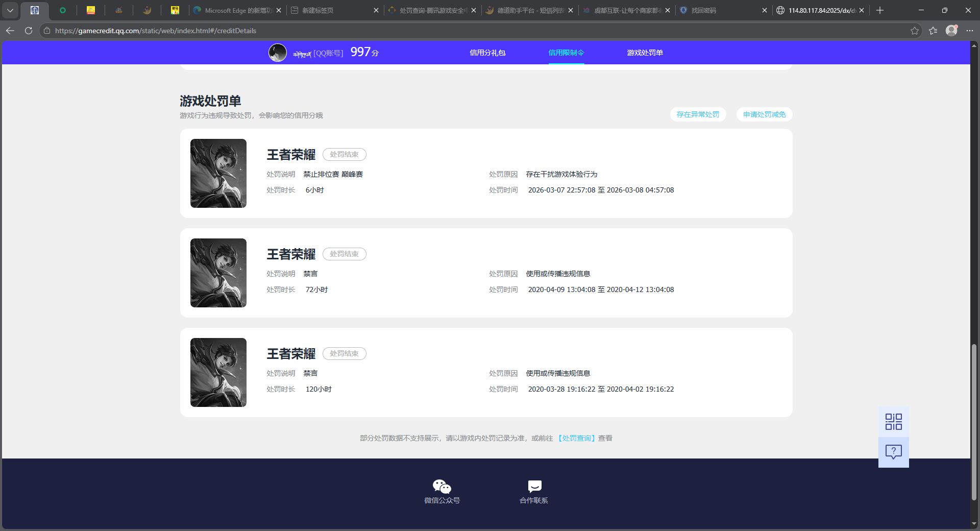Click the WeChat official account icon
Screen dimensions: 980x531
point(442,486)
